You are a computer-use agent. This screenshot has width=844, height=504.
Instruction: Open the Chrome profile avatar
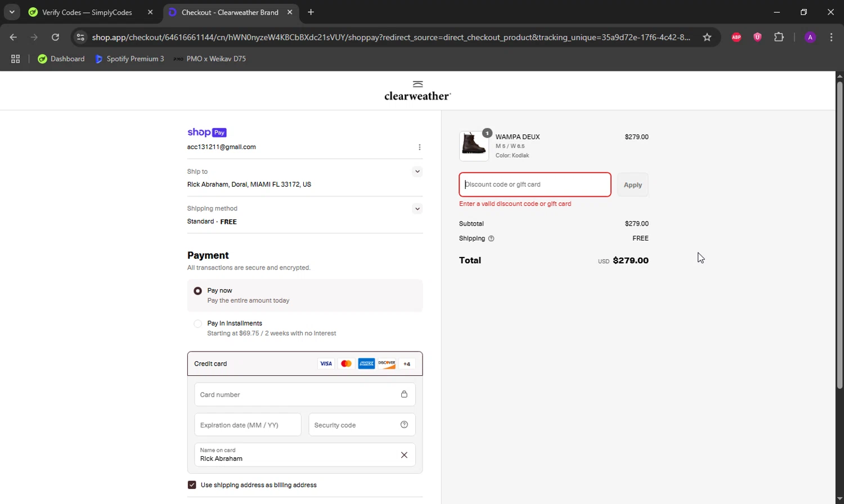click(810, 37)
